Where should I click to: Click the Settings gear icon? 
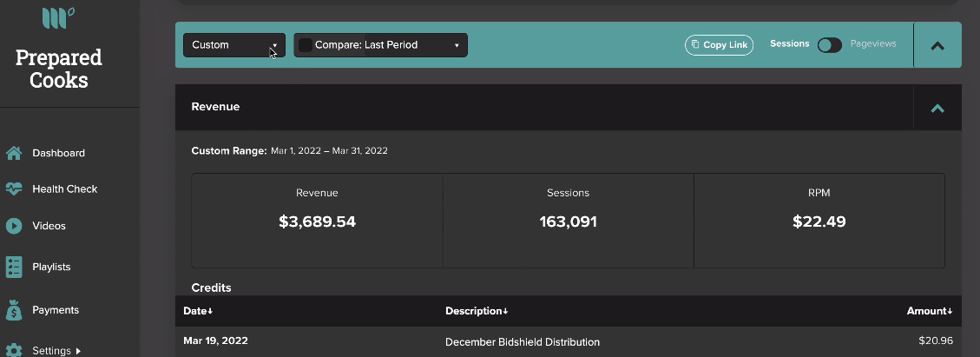(x=14, y=350)
